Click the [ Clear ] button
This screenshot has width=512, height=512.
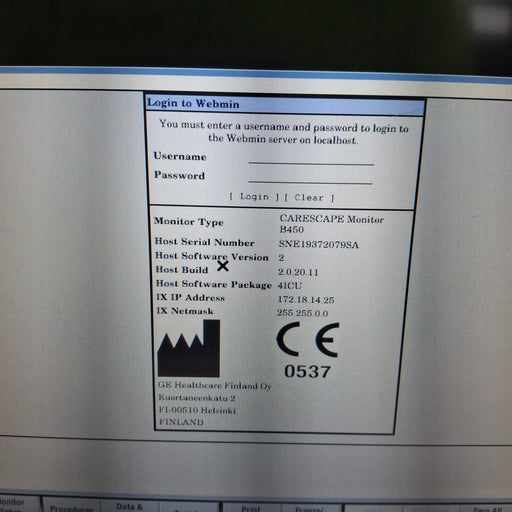(309, 198)
